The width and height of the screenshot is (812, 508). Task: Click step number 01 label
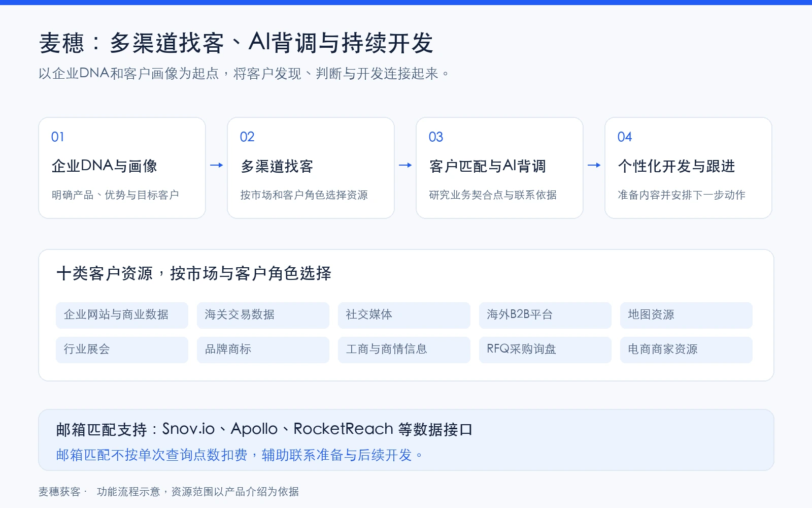(x=58, y=137)
